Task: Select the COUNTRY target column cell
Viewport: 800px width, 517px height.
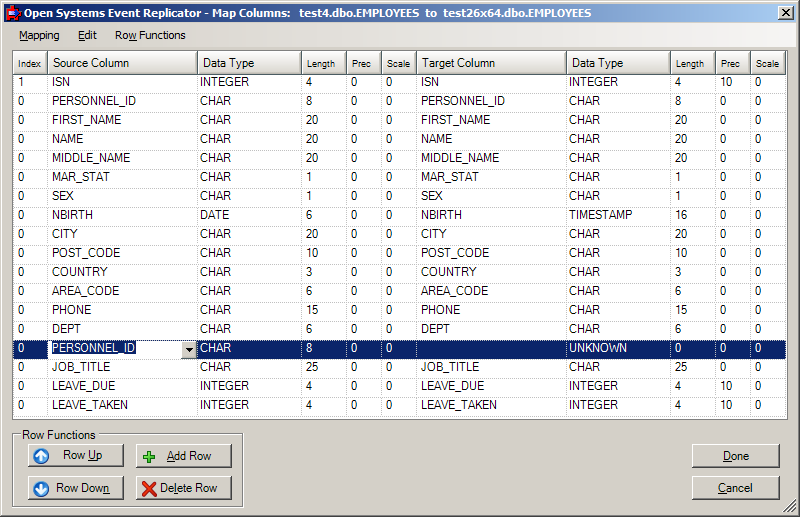Action: pyautogui.click(x=491, y=272)
